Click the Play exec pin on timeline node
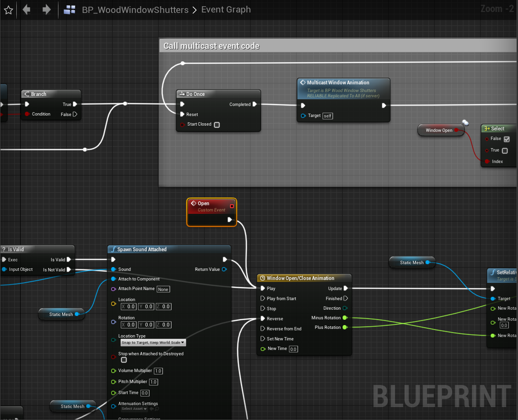 coord(263,289)
